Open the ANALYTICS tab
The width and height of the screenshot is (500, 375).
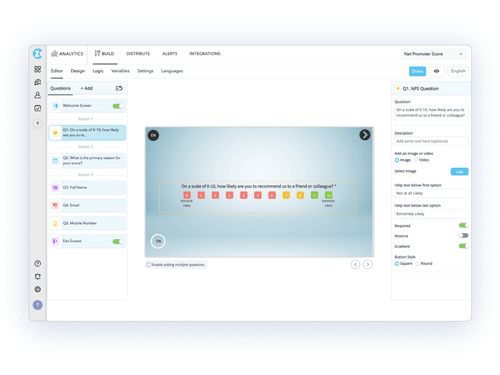[x=67, y=54]
